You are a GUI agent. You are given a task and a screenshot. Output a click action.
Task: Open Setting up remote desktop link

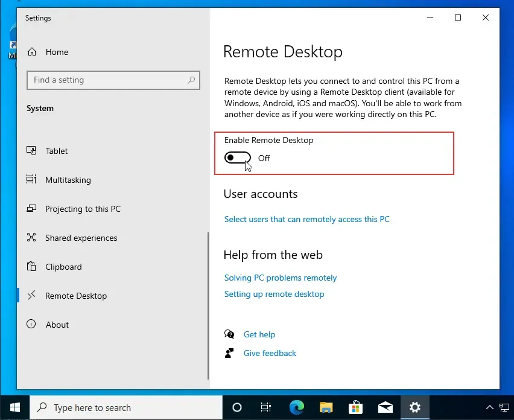coord(274,294)
